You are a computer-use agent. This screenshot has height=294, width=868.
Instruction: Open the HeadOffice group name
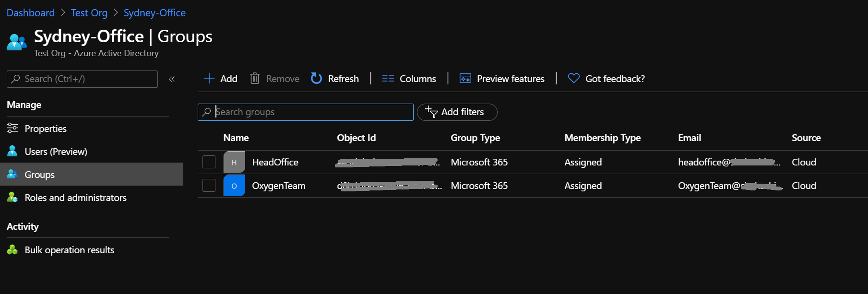[x=275, y=162]
